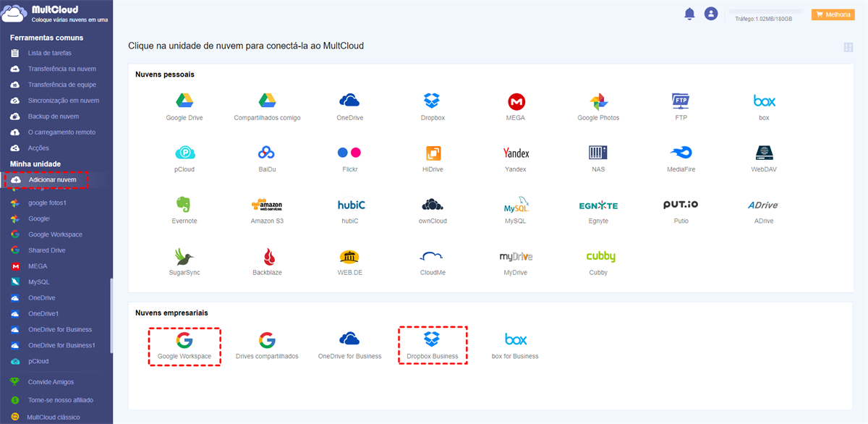Add MyDrive cloud

coord(516,262)
